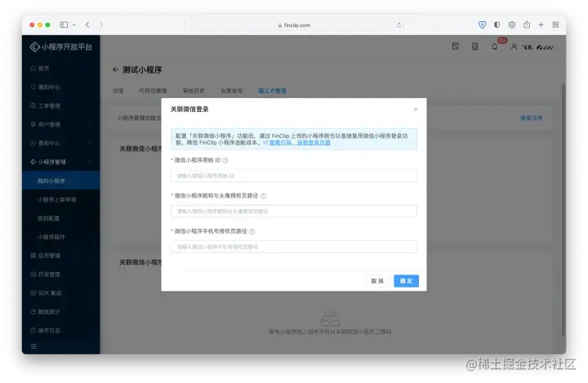Viewport: 588px width, 383px height.
Task: Click the first document icon in header
Action: point(455,47)
